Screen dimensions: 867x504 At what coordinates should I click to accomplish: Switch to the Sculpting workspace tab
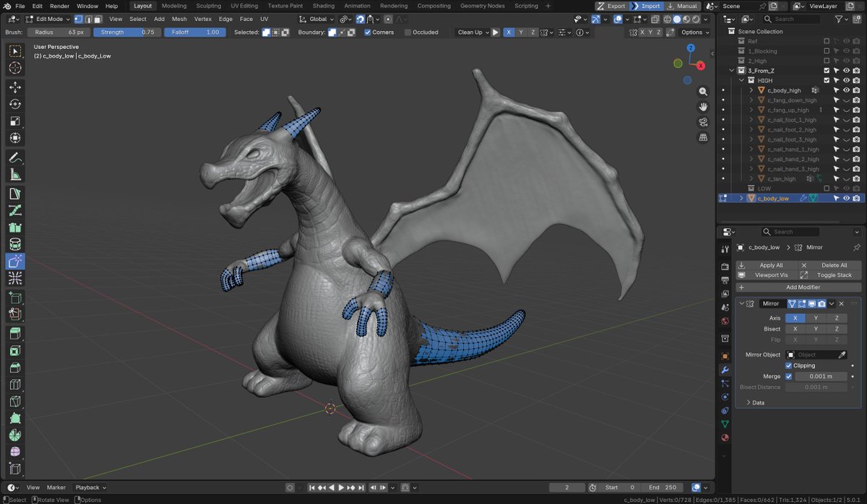(x=208, y=6)
